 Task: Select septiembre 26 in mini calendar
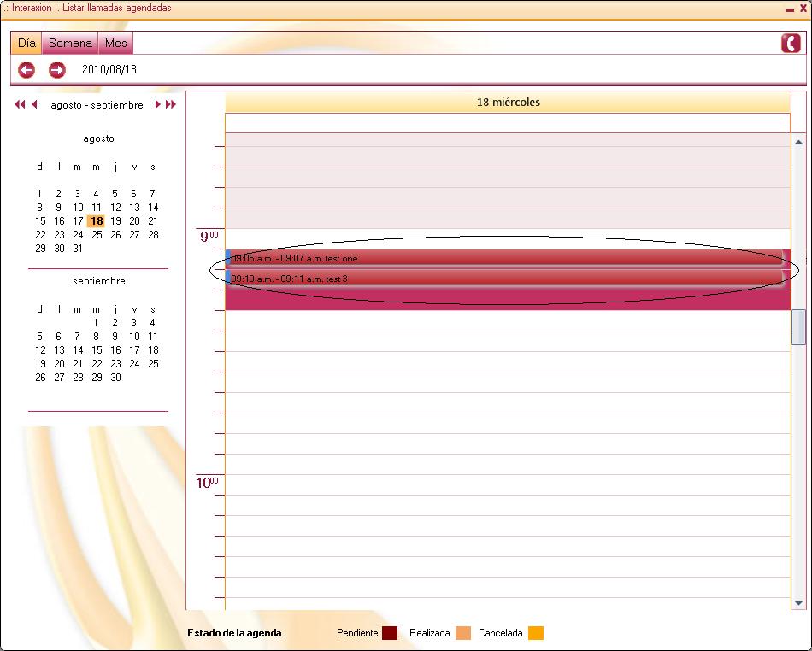click(40, 378)
